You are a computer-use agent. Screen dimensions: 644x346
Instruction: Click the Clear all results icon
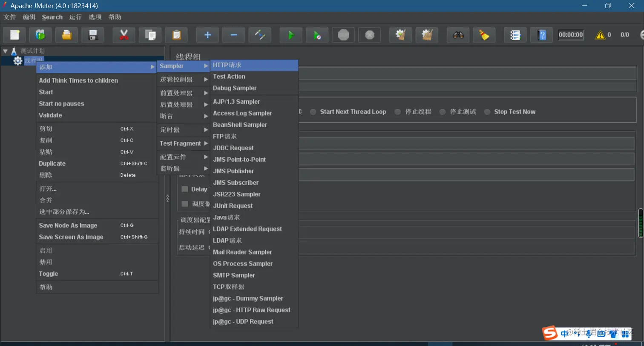point(427,35)
